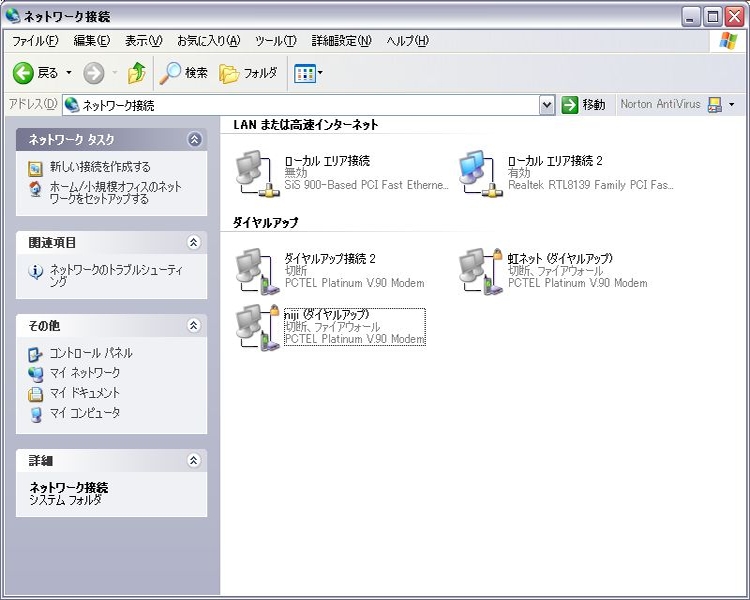The height and width of the screenshot is (600, 750).
Task: Click the ローカル エリア接続 name label
Action: (x=327, y=161)
